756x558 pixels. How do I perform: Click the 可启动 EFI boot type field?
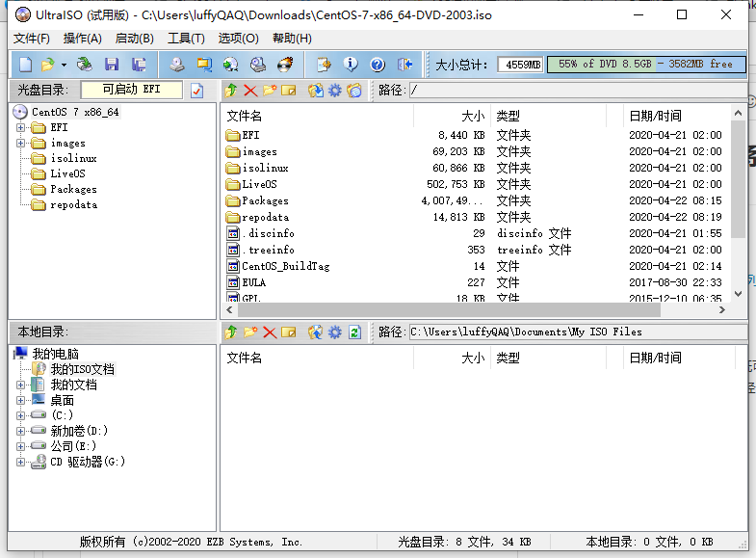(132, 90)
